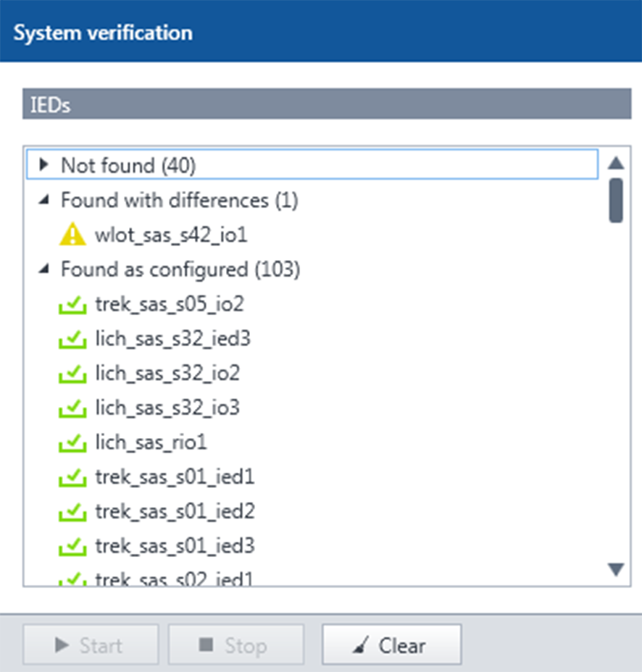The image size is (642, 672).
Task: Click the IED list scrollbar thumb
Action: click(x=616, y=200)
